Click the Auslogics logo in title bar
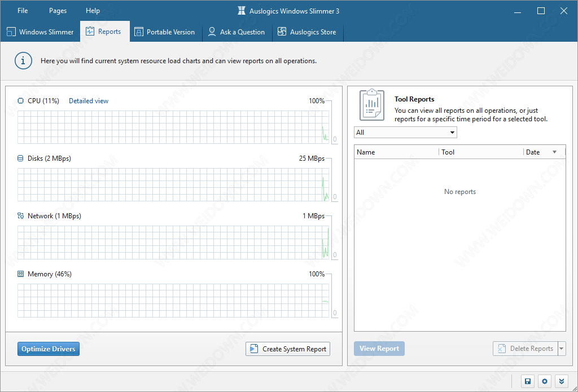The image size is (578, 392). point(242,11)
